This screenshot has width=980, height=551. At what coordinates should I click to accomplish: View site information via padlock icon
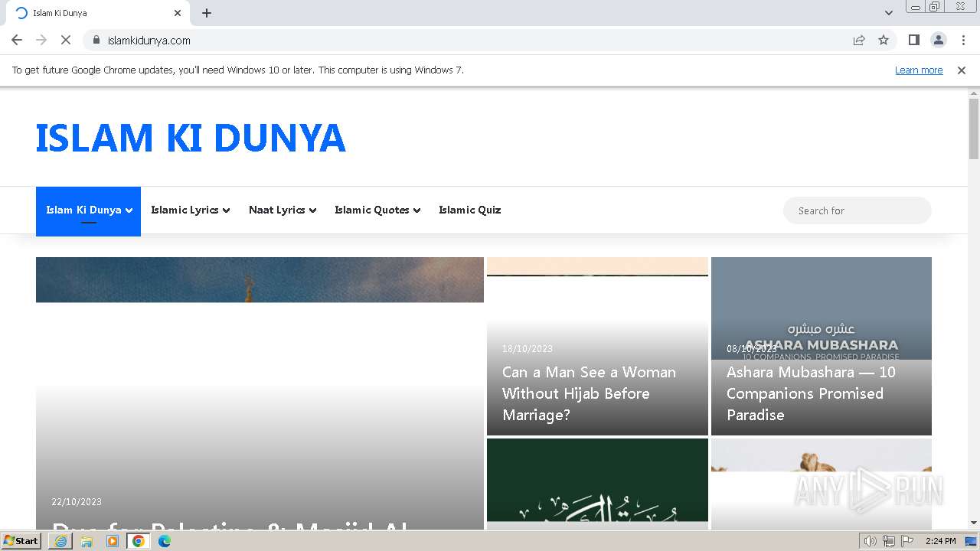click(x=96, y=40)
